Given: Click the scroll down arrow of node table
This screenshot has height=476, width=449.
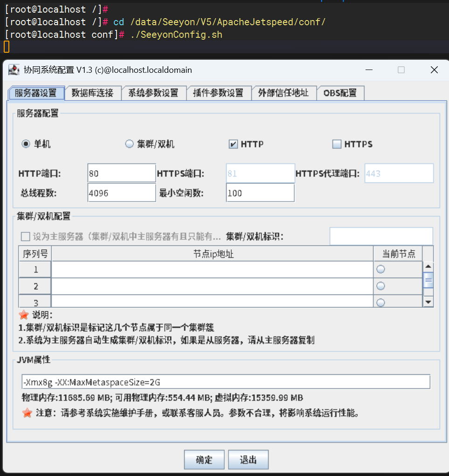Looking at the screenshot, I should click(428, 302).
